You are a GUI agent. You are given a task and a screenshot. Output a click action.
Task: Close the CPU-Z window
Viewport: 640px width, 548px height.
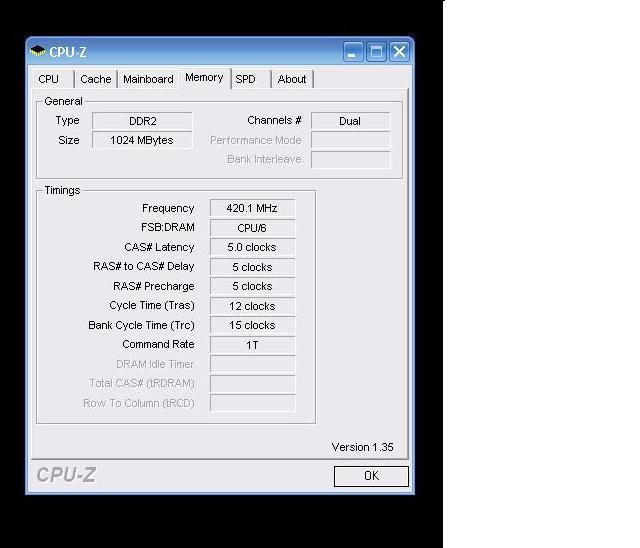click(399, 52)
